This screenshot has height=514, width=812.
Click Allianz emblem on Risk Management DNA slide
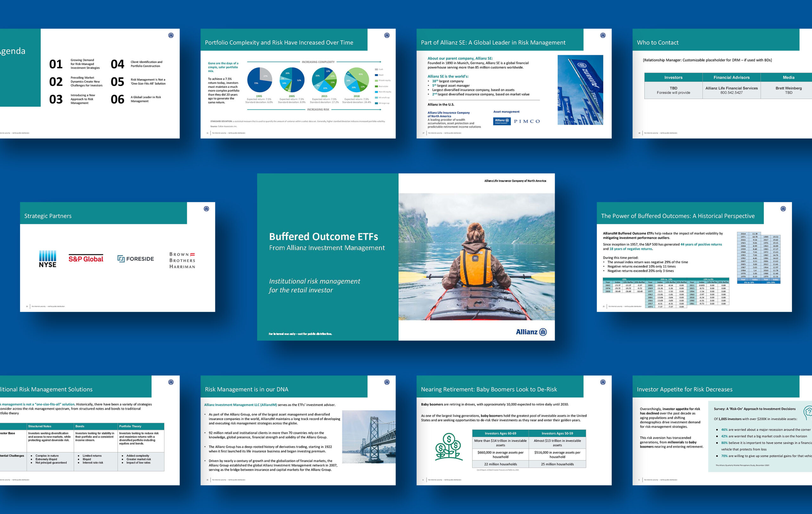coord(387,382)
